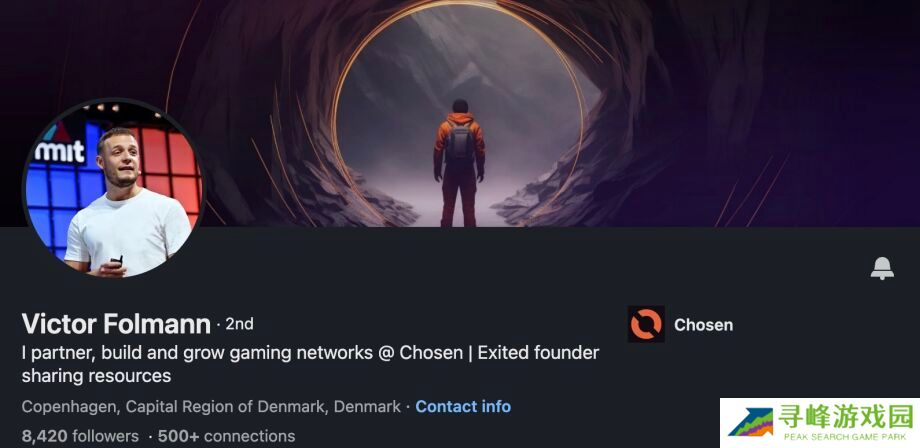Click the headline line about growing gaming networks
The width and height of the screenshot is (920, 448).
pyautogui.click(x=310, y=353)
